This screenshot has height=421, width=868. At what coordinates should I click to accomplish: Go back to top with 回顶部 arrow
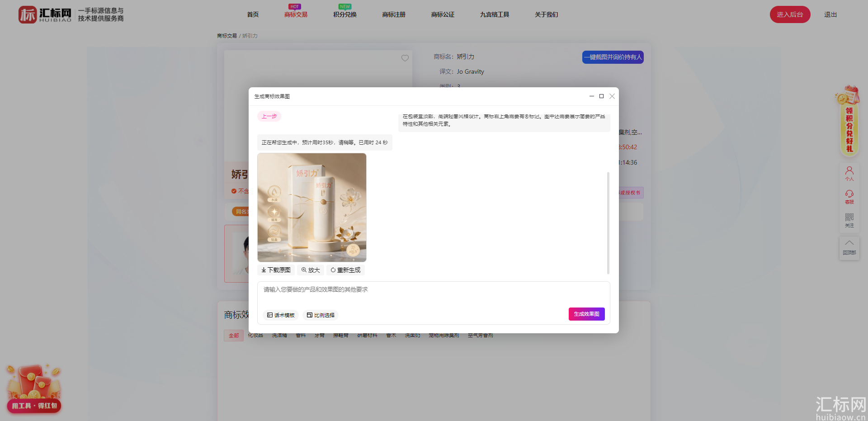(x=849, y=247)
